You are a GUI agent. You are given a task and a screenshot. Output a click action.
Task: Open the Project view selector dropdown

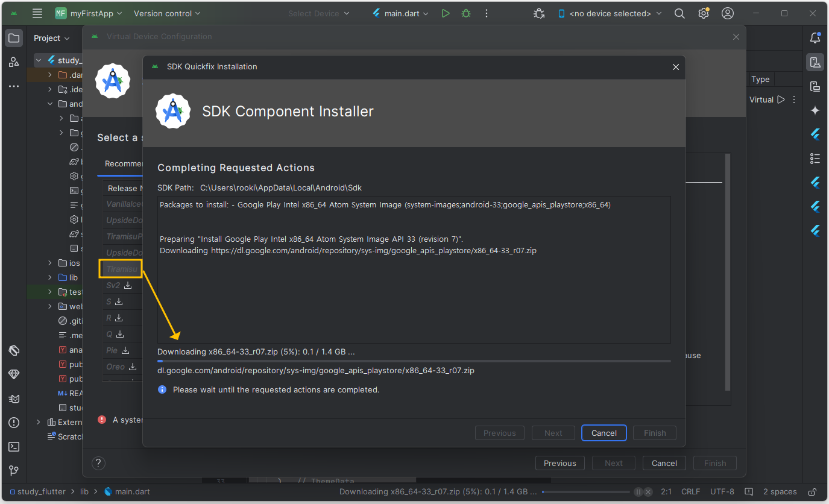click(x=51, y=38)
